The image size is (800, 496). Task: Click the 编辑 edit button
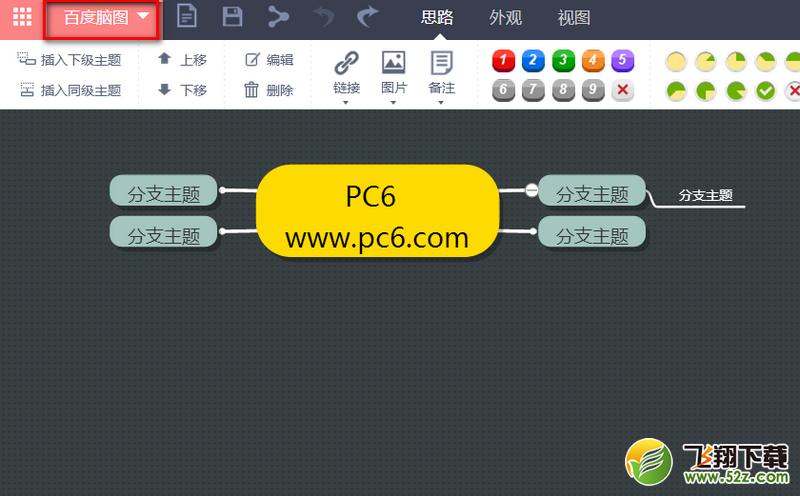coord(269,60)
